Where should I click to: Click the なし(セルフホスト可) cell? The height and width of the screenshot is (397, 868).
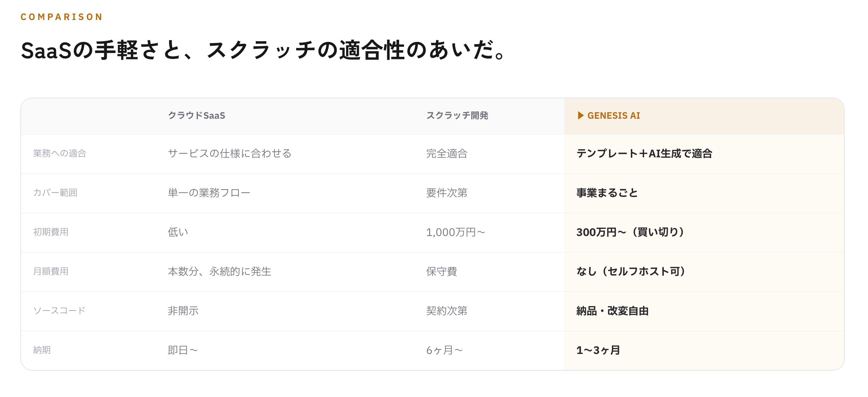coord(631,271)
